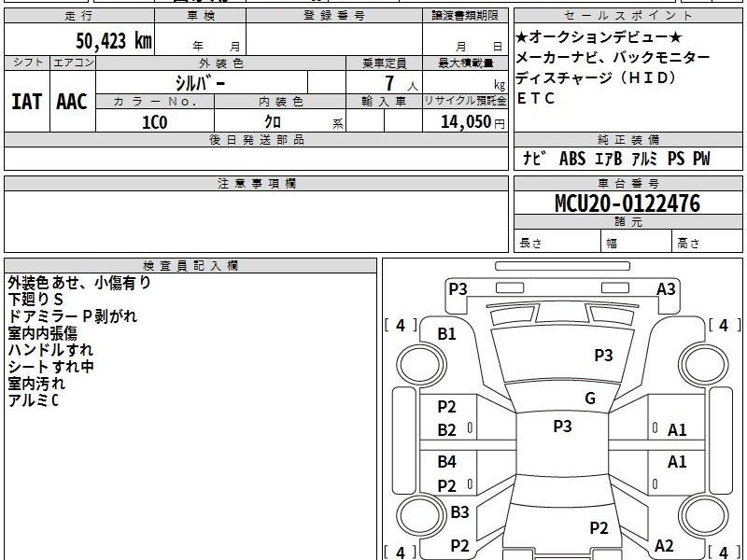Click inspector note ハンドルすれ

(x=50, y=350)
